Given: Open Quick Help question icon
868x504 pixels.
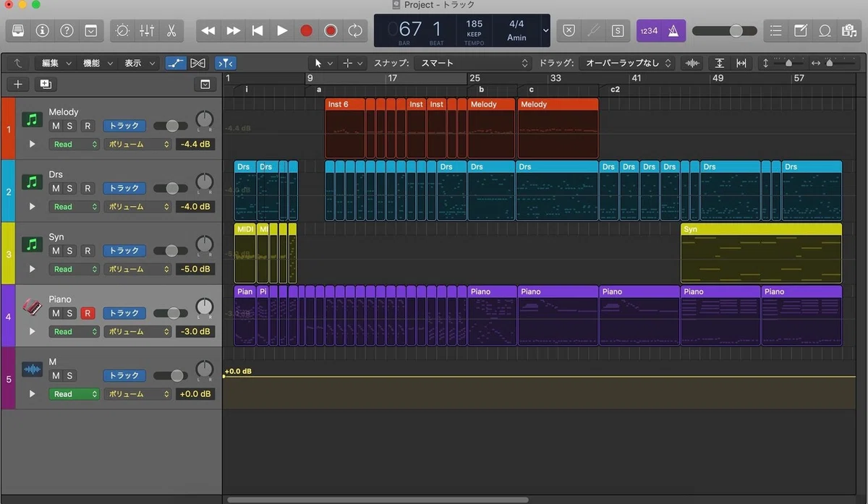Looking at the screenshot, I should pos(67,30).
